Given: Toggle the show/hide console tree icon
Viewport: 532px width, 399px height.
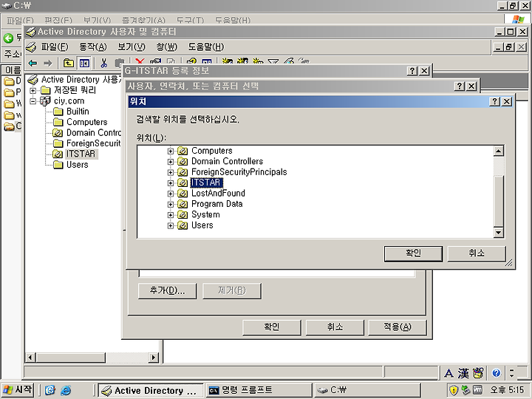Looking at the screenshot, I should (x=84, y=63).
